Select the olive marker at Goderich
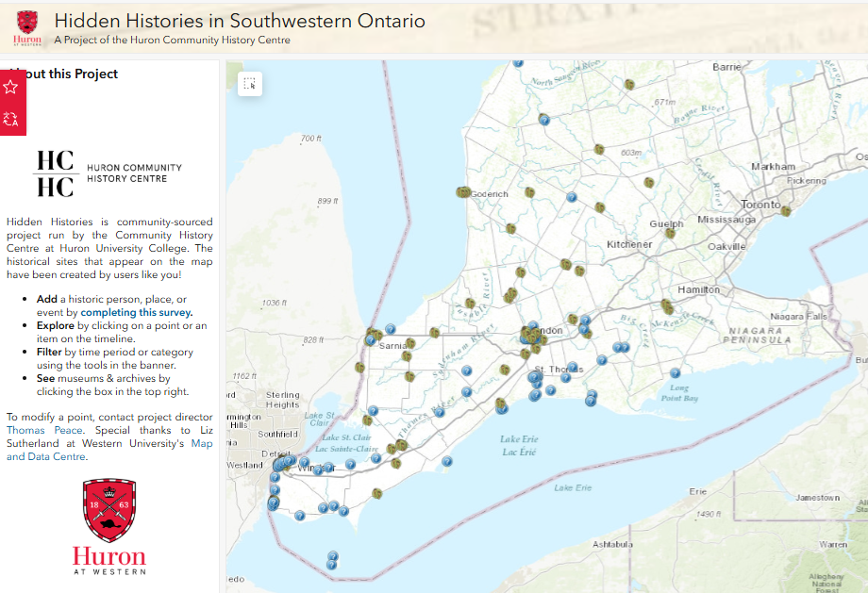This screenshot has height=593, width=868. pyautogui.click(x=463, y=191)
